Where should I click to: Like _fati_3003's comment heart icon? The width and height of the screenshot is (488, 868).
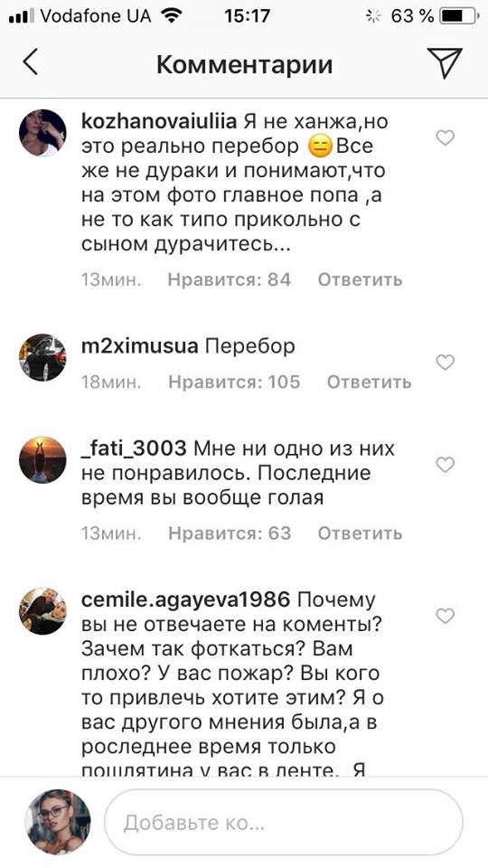tap(445, 465)
